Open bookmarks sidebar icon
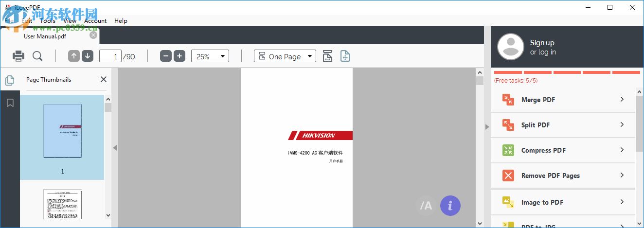644x228 pixels. 10,103
